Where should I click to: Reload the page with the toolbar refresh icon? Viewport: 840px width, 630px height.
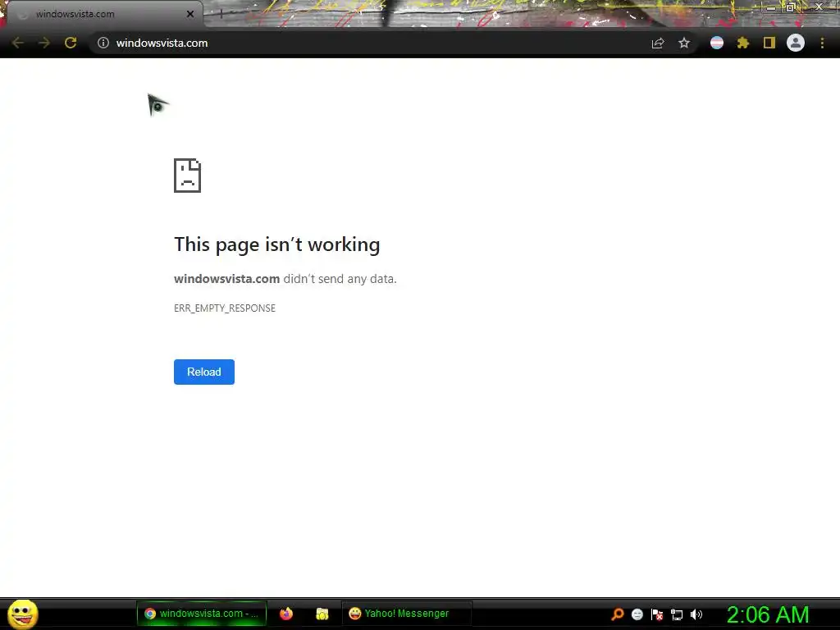point(71,43)
